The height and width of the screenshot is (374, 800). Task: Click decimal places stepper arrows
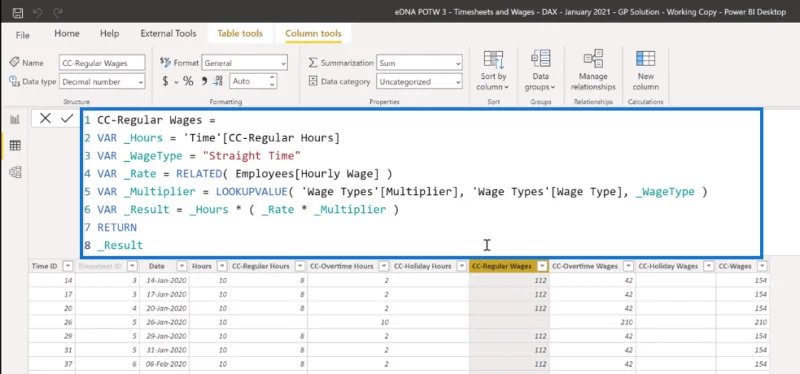point(272,81)
